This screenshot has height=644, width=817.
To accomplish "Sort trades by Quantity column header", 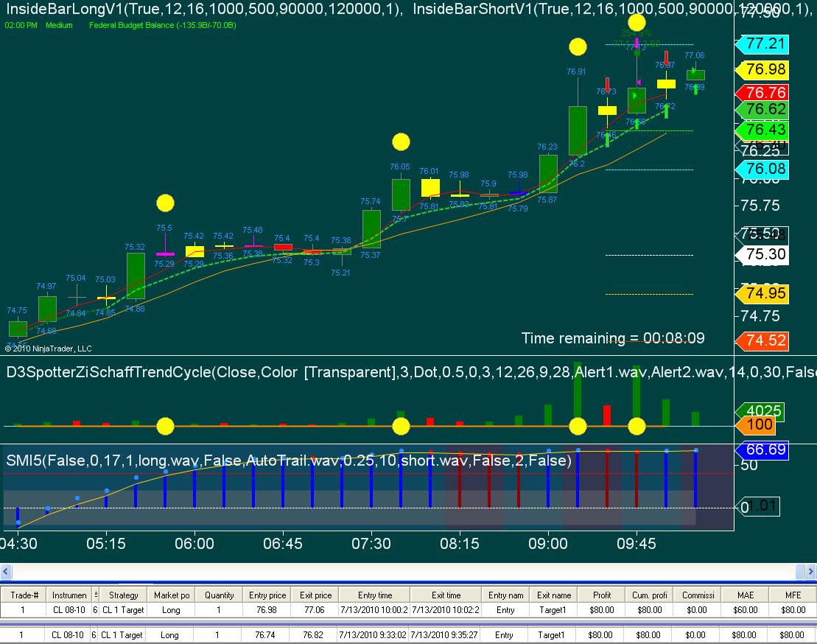I will (x=219, y=595).
